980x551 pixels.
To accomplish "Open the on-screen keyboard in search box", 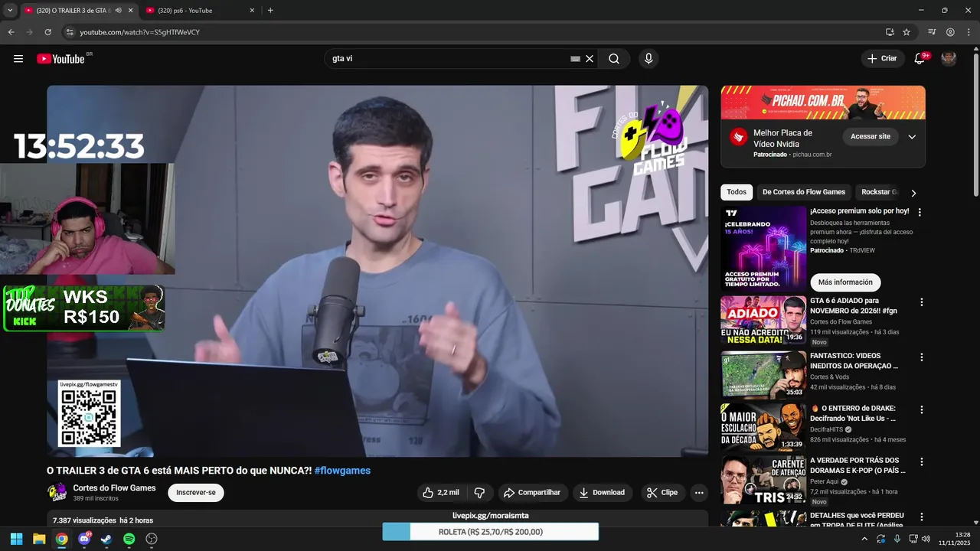I will click(x=575, y=59).
